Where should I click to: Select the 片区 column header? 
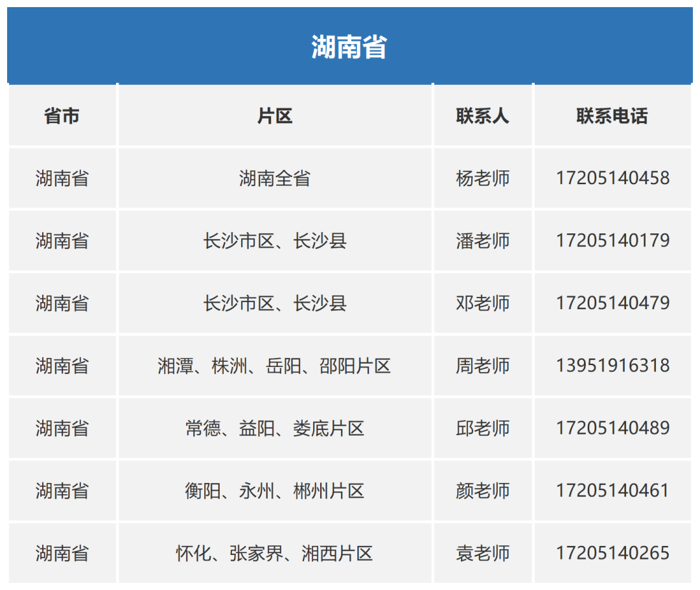coord(275,115)
